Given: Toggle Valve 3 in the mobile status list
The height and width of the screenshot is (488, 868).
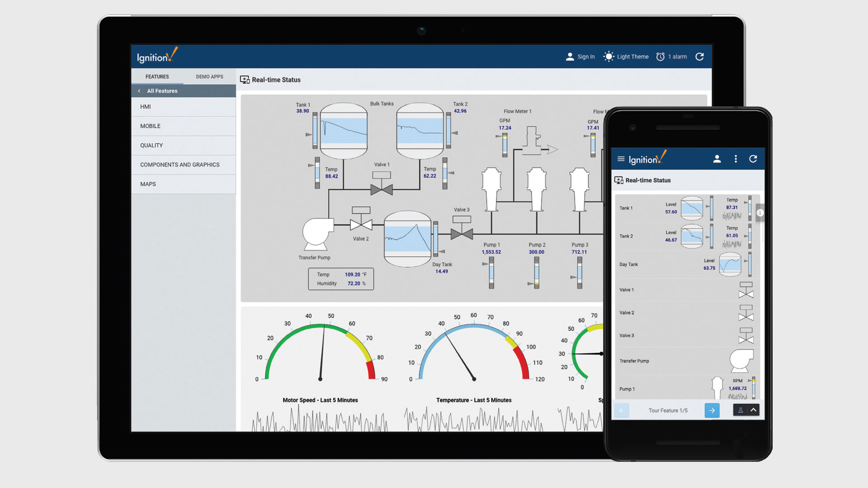Looking at the screenshot, I should [x=746, y=335].
